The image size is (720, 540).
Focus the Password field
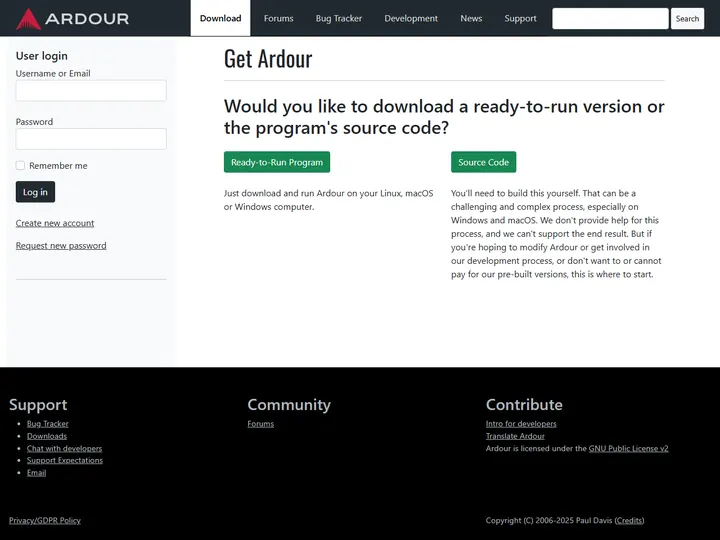coord(91,139)
